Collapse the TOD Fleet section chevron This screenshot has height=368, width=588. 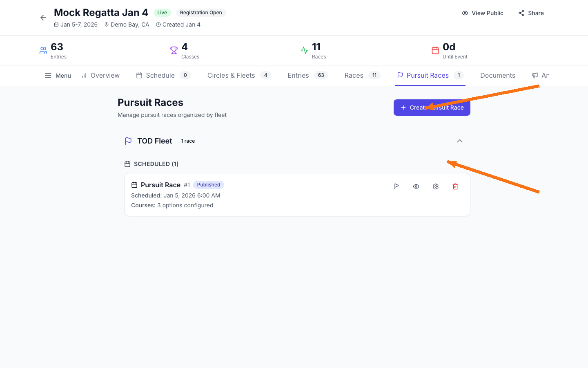460,141
